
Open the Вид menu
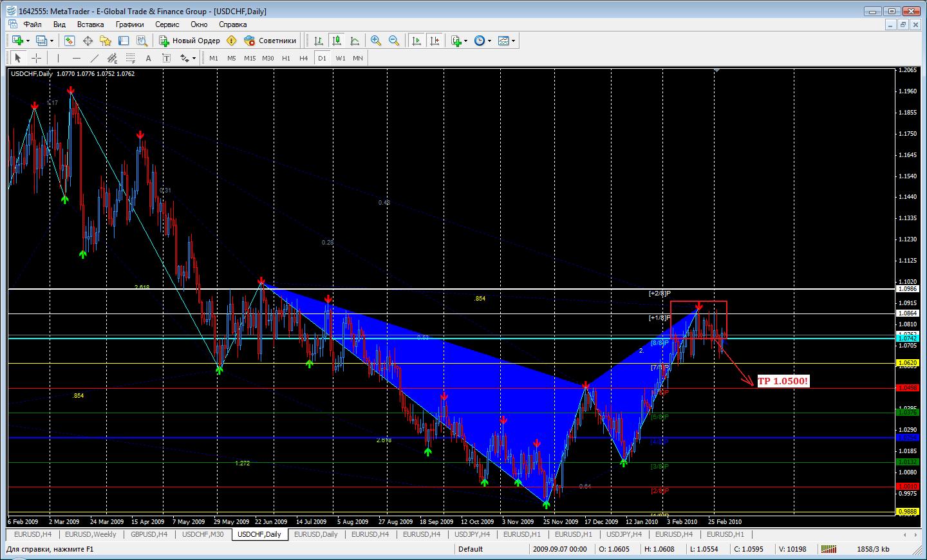click(59, 24)
